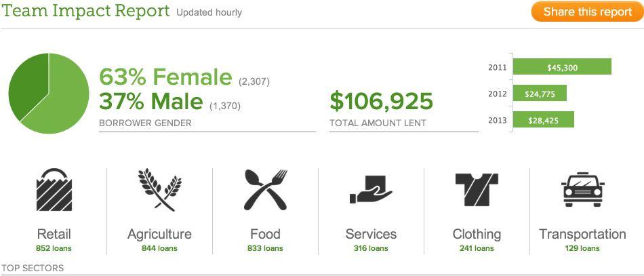Click the Agriculture wheat icon
The height and width of the screenshot is (276, 644).
(x=159, y=190)
